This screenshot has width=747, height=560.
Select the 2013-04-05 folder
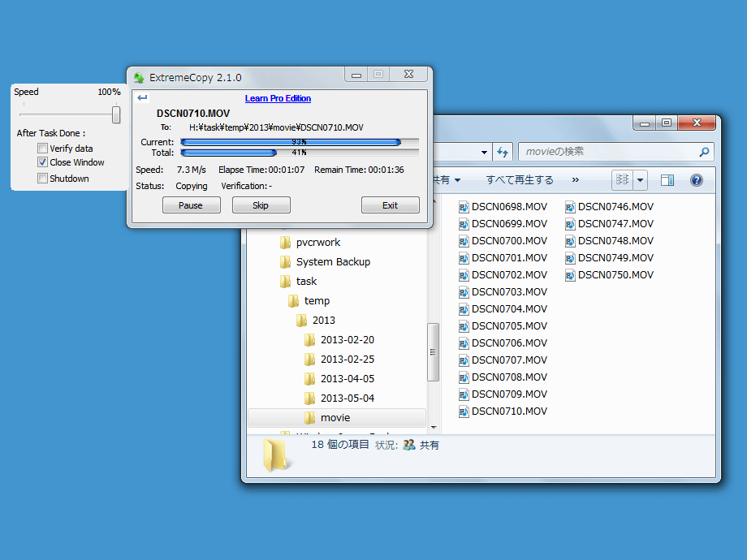coord(348,379)
